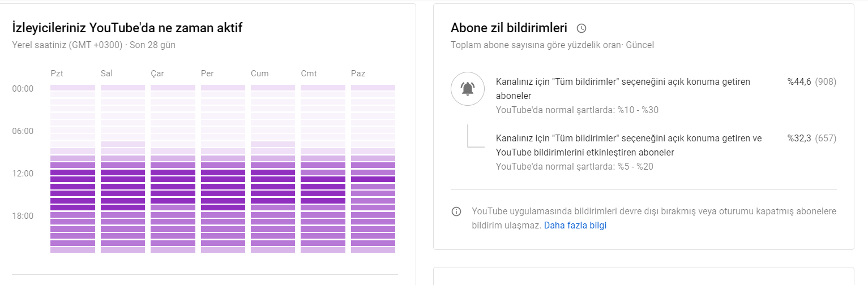868x285 pixels.
Task: Choose the Cum 18:00 heatmap cell
Action: tap(273, 215)
